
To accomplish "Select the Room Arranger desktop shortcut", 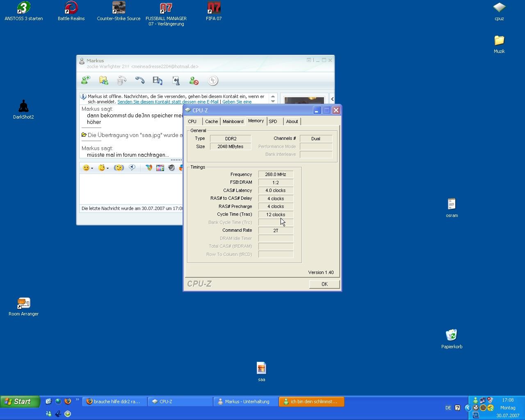I will coord(23,306).
